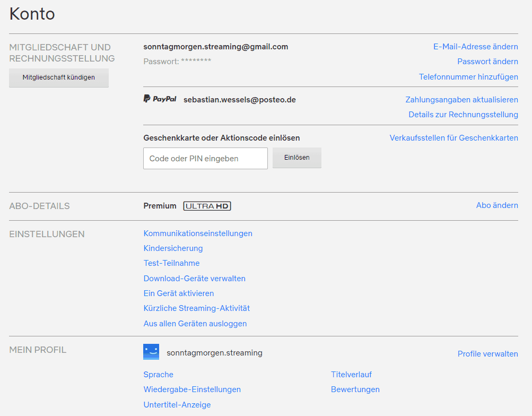
Task: Open the Kindersicherung settings link
Action: click(173, 248)
